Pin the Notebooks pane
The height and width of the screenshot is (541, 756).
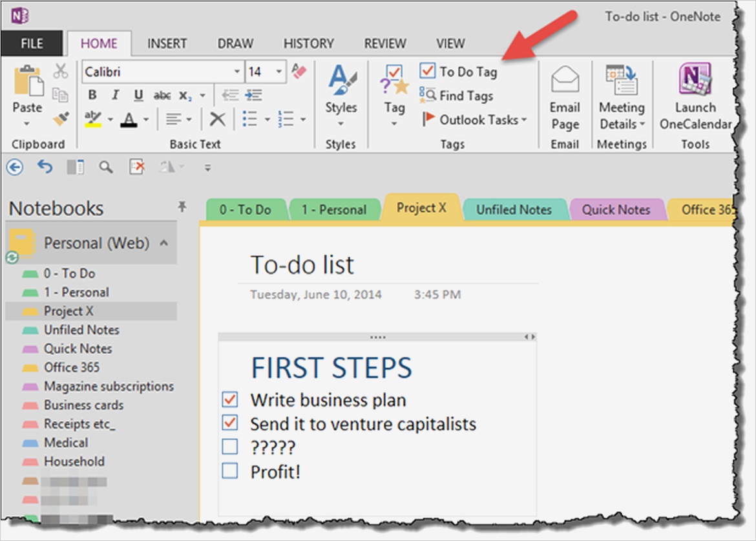coord(182,207)
